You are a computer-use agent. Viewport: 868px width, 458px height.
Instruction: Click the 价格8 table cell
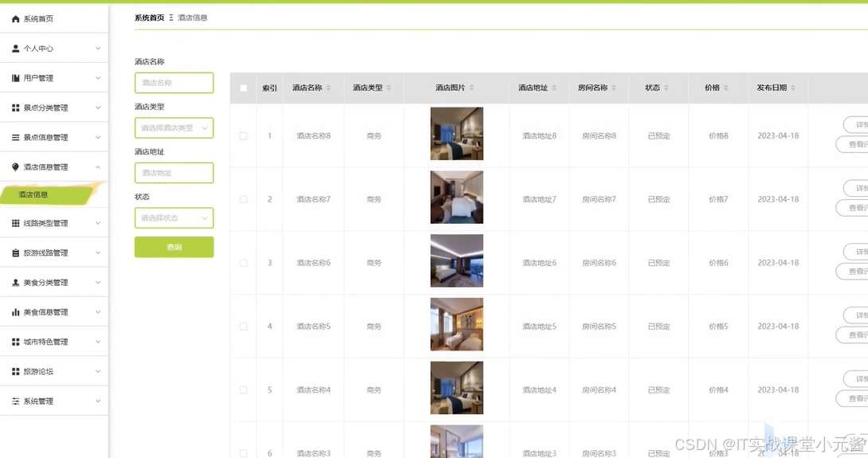718,135
